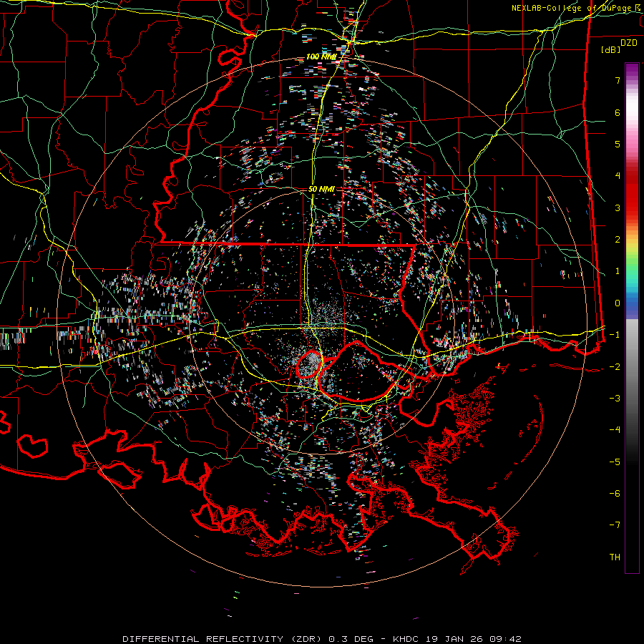The image size is (644, 644).
Task: Click the -6 dB tick label
Action: pos(615,494)
